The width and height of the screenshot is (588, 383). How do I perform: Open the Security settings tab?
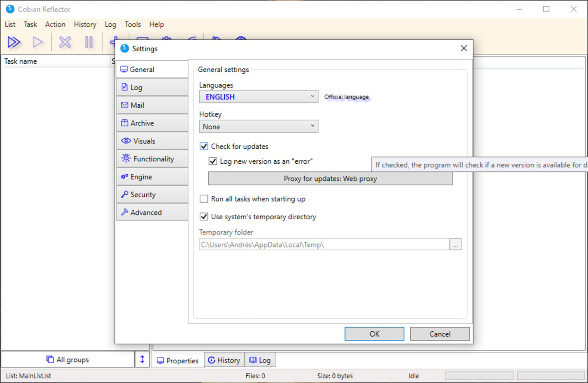pyautogui.click(x=152, y=194)
